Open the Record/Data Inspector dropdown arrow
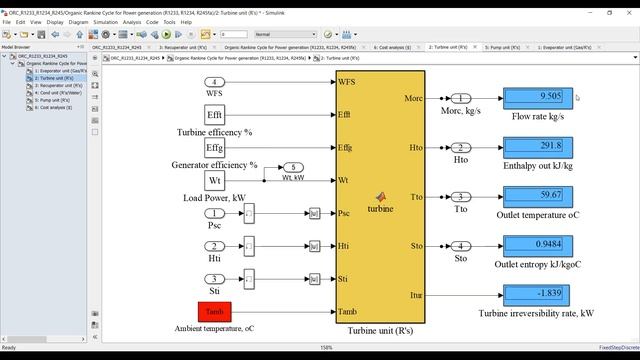The height and width of the screenshot is (360, 640). (215, 35)
